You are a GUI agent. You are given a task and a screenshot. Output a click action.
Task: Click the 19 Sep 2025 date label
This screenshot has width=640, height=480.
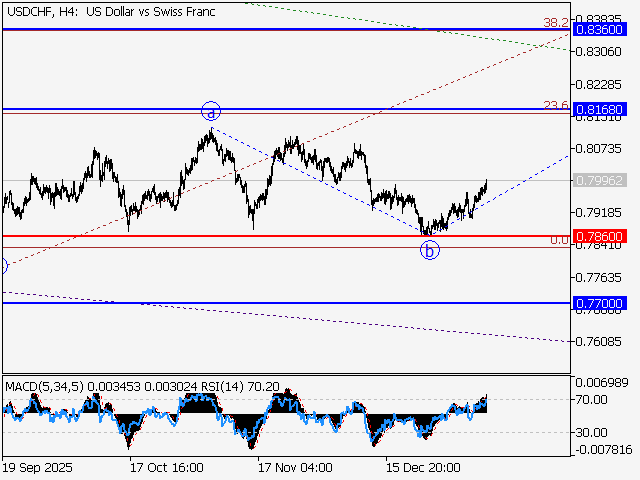pyautogui.click(x=38, y=467)
